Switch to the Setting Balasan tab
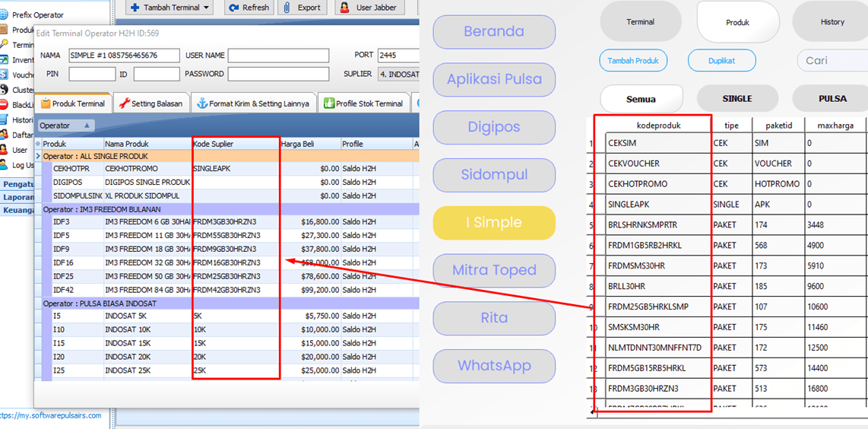Screen dimensions: 868x429 click(150, 103)
